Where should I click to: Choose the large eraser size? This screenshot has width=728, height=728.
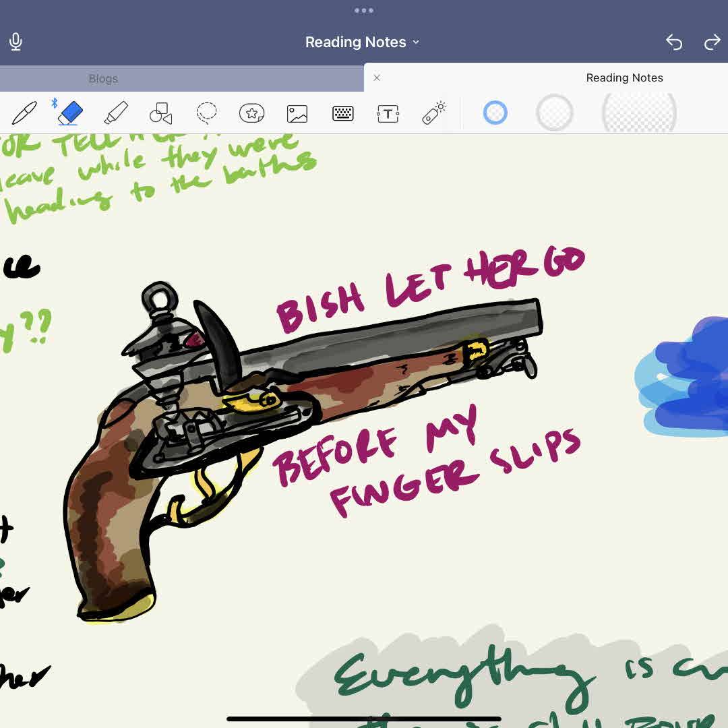point(638,113)
